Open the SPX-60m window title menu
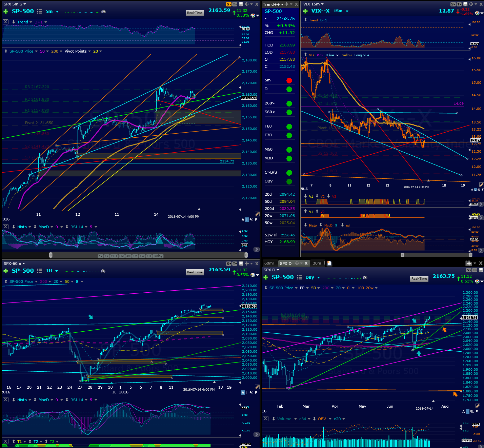Image resolution: width=484 pixels, height=448 pixels. click(x=14, y=264)
